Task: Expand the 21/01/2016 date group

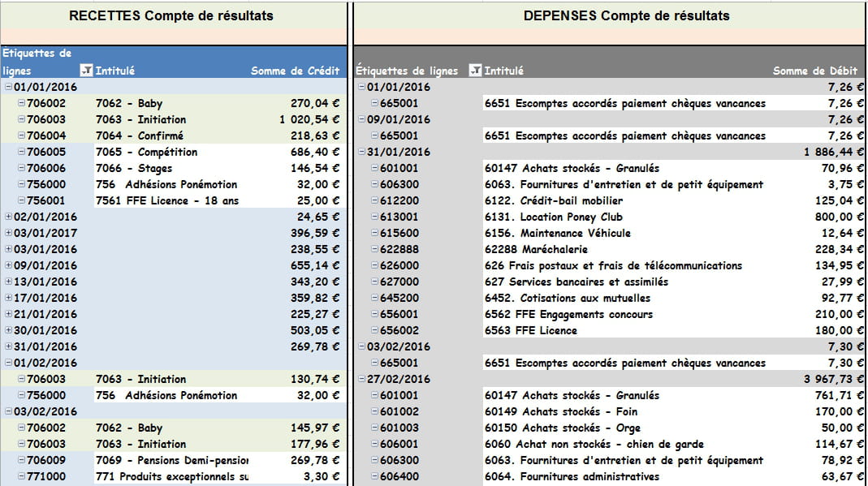Action: [8, 314]
